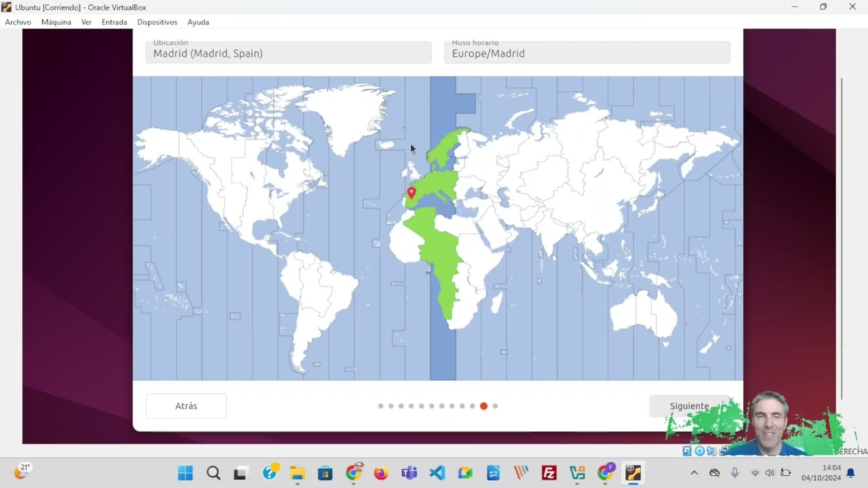Click the red location pin on Spain

pyautogui.click(x=411, y=193)
